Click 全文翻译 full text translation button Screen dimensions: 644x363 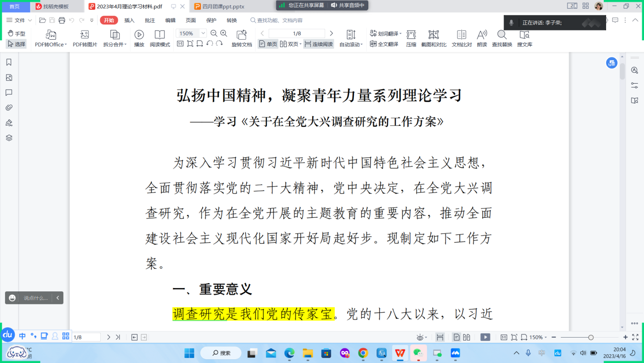coord(384,44)
